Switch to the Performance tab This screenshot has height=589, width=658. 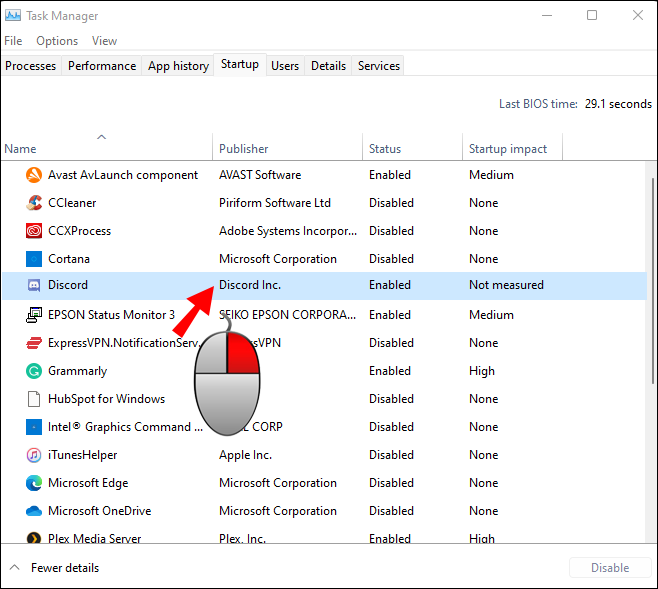pyautogui.click(x=102, y=66)
